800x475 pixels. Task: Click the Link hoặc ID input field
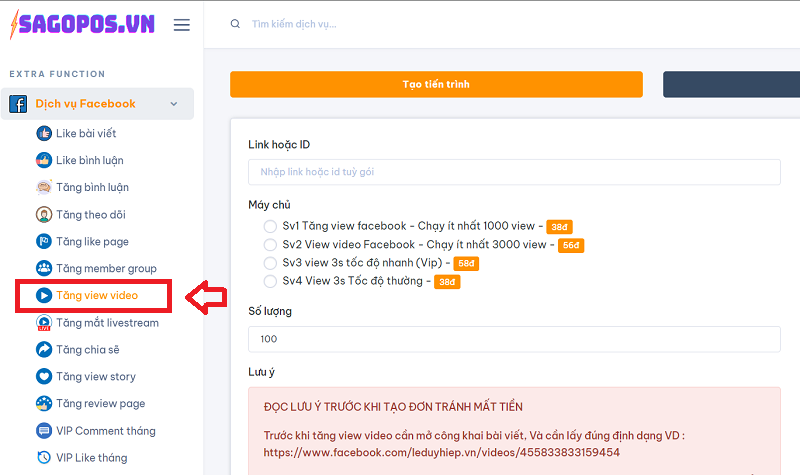point(514,172)
